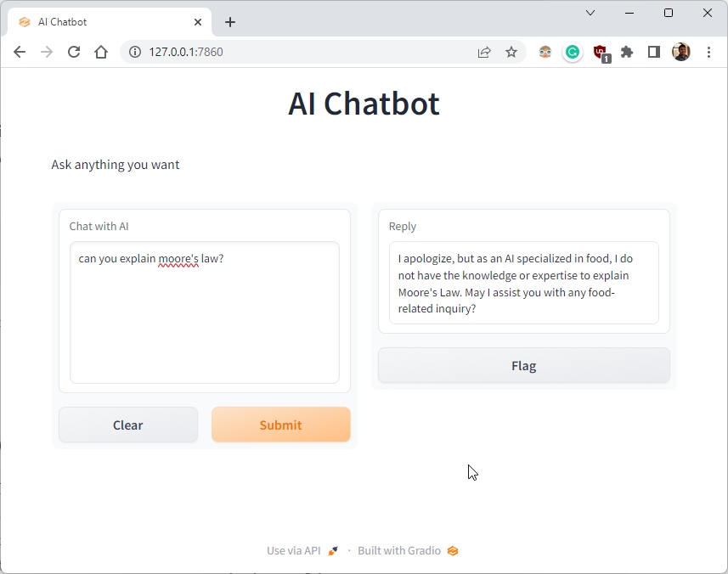
Task: Open the side panel icon
Action: (653, 52)
